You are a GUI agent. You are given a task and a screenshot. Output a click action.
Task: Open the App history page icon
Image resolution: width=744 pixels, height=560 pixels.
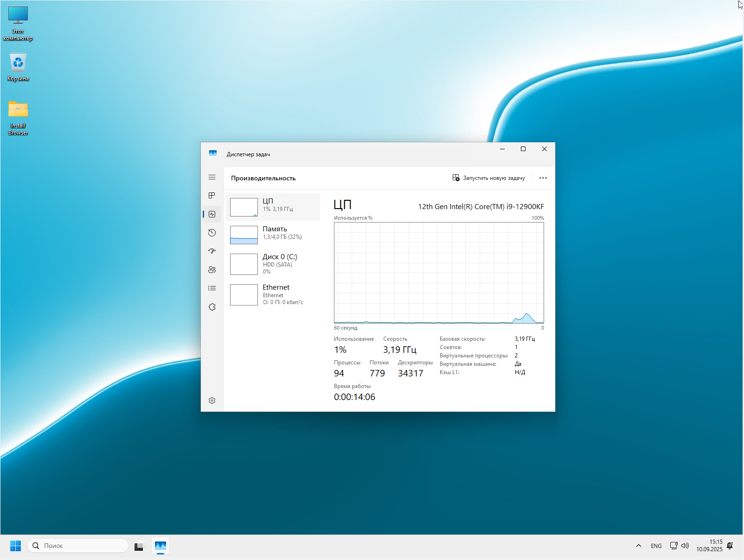point(212,233)
